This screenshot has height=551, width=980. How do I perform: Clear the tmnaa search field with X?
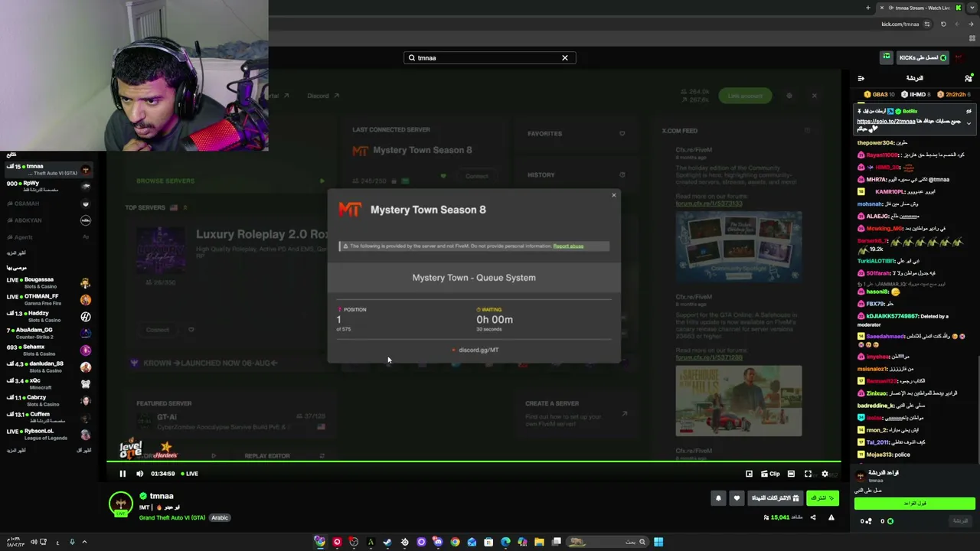pos(565,57)
